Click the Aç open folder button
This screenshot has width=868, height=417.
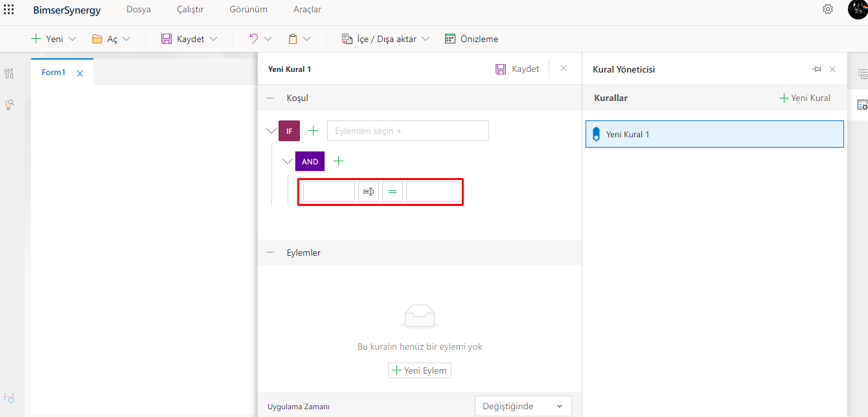click(105, 39)
